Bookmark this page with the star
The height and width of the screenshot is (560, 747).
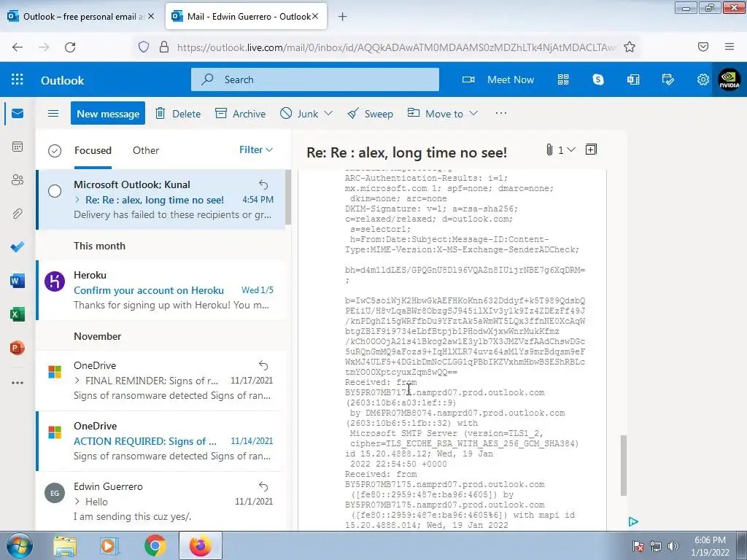click(630, 47)
